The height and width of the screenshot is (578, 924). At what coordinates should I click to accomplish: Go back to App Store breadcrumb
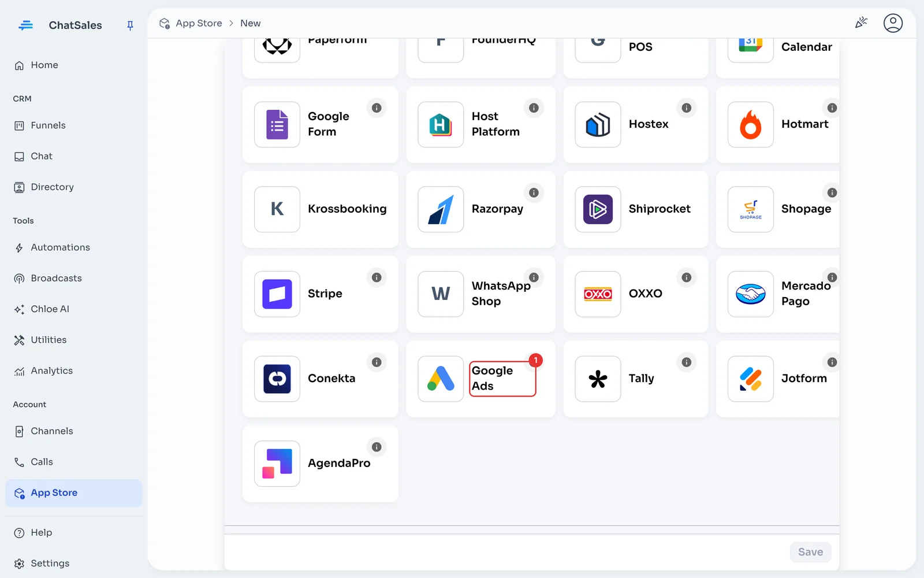click(x=199, y=23)
